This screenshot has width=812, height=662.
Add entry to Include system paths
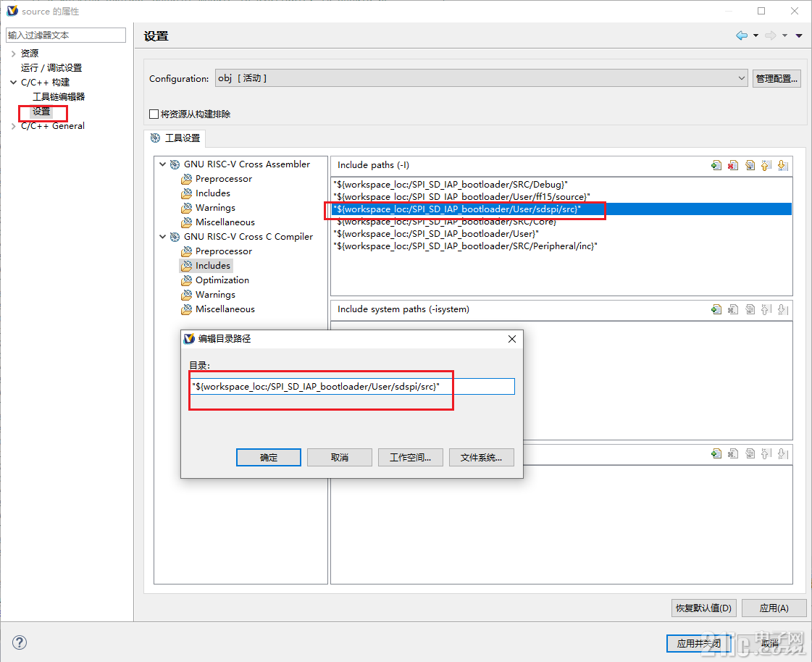[x=716, y=309]
